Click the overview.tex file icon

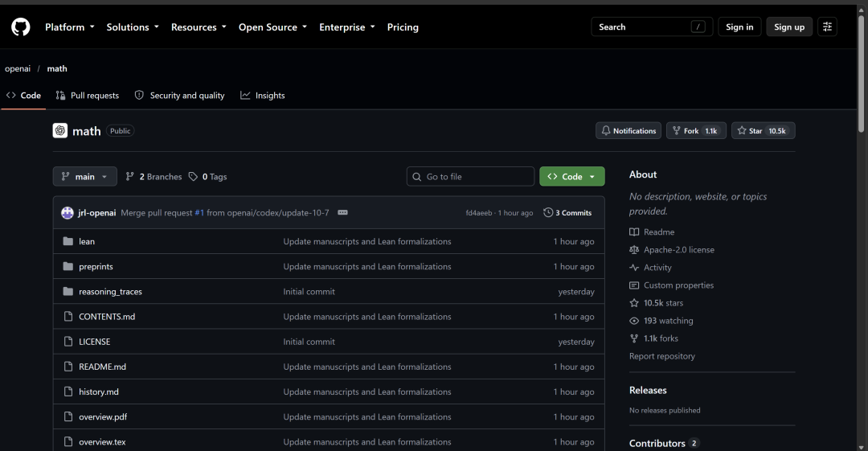[x=68, y=441]
